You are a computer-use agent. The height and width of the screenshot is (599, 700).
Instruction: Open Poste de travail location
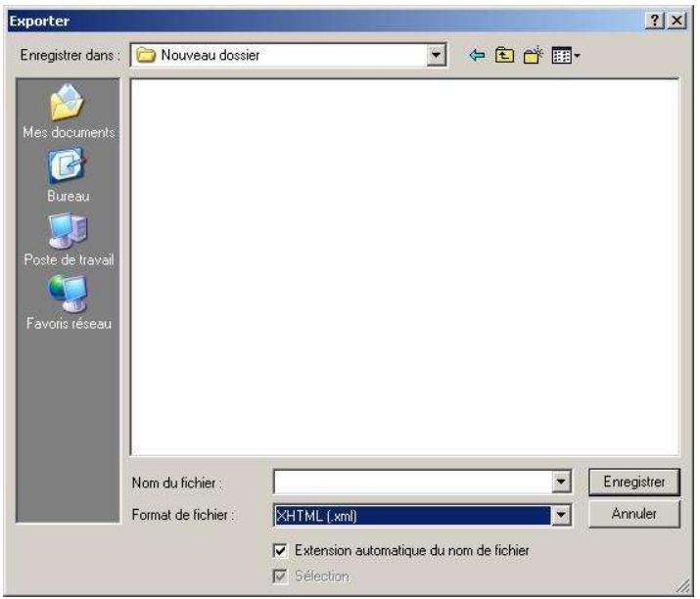[x=69, y=240]
